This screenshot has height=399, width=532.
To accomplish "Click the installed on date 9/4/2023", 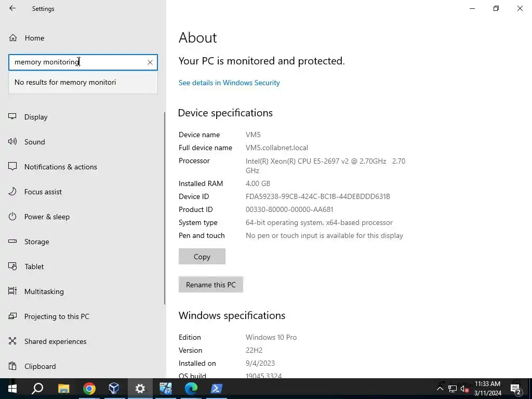I will [260, 363].
